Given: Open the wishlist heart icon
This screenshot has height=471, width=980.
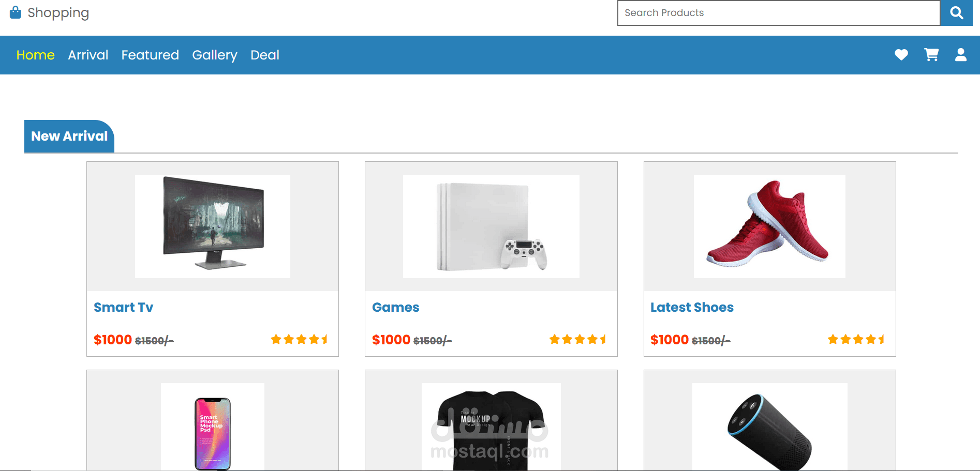Looking at the screenshot, I should (x=901, y=55).
